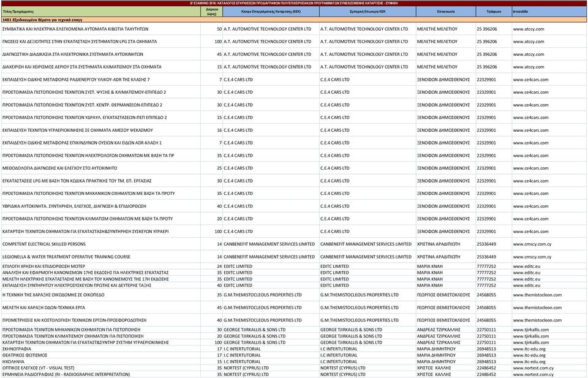Select the 'Τηλέφωνο' column header
This screenshot has width=588, height=378.
pos(494,12)
